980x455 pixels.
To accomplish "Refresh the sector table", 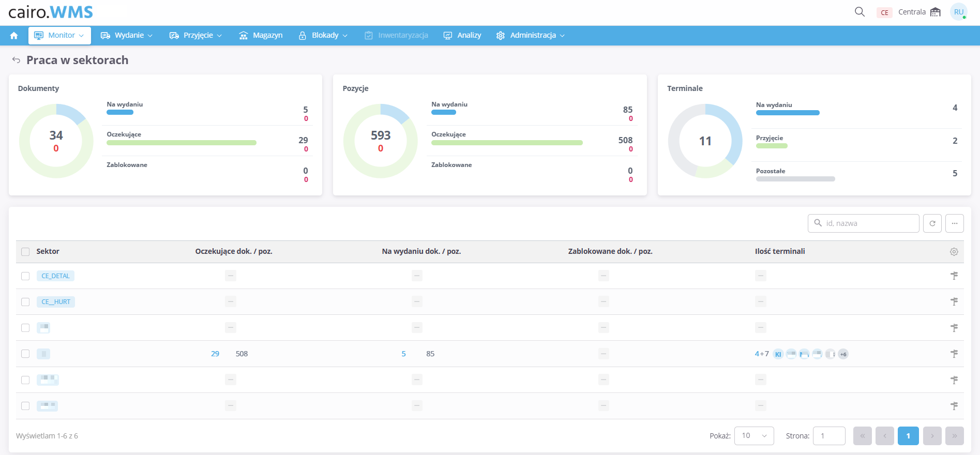I will [x=932, y=223].
